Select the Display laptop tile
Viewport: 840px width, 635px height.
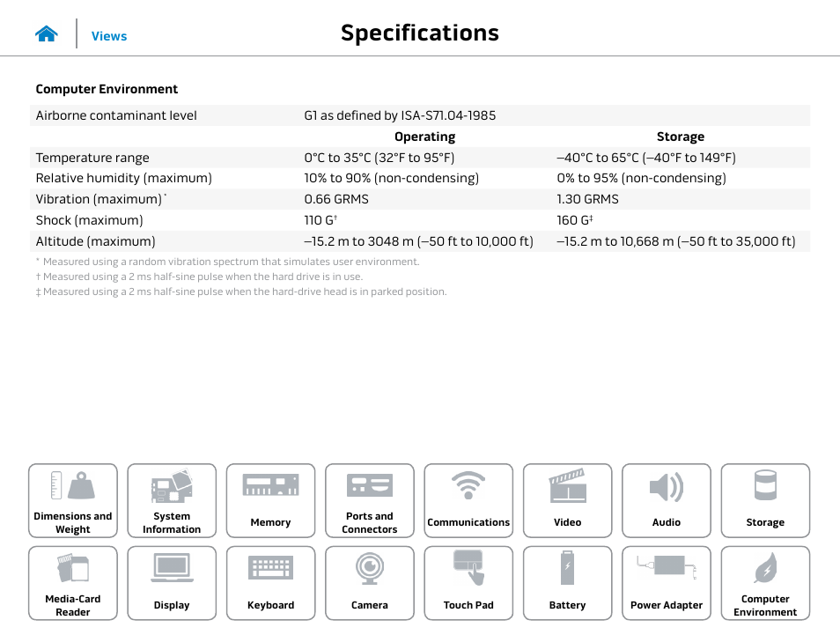[172, 583]
